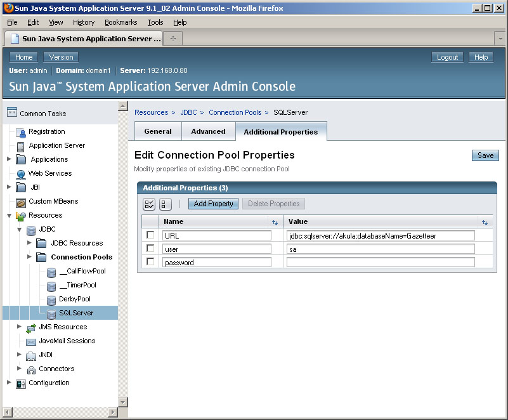
Task: Switch to the General tab
Action: tap(158, 131)
